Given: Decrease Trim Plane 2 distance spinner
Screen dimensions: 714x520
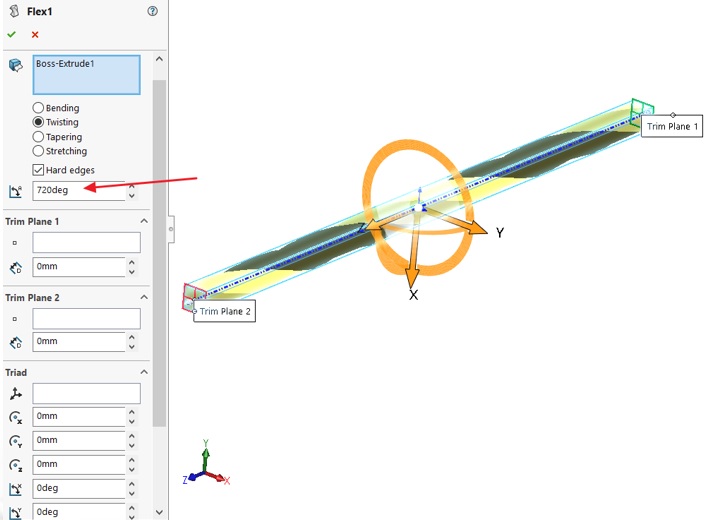Looking at the screenshot, I should tap(132, 347).
